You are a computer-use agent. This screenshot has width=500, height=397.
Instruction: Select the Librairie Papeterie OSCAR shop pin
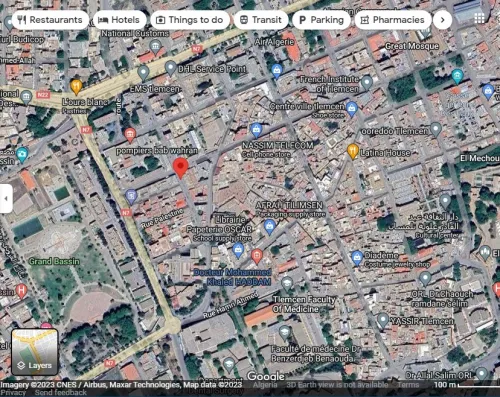[x=238, y=250]
